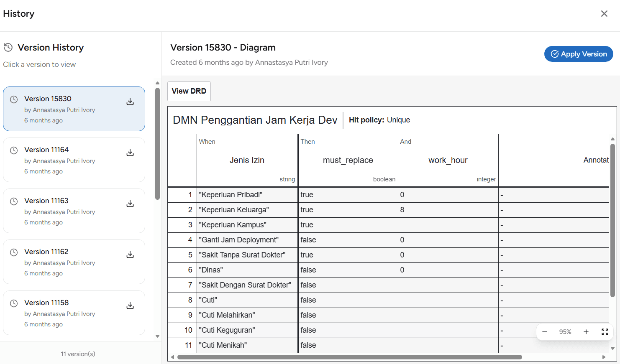Click version list vertical scrollbar thumb
Viewport: 620px width, 364px height.
pyautogui.click(x=157, y=143)
